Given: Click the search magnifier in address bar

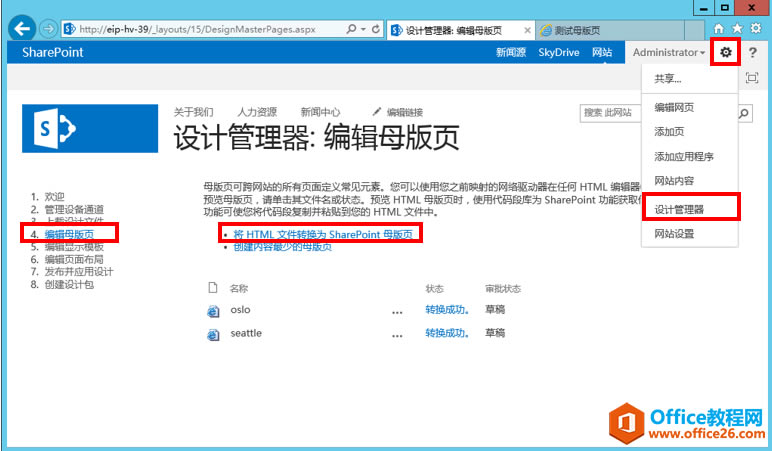Looking at the screenshot, I should pos(351,29).
